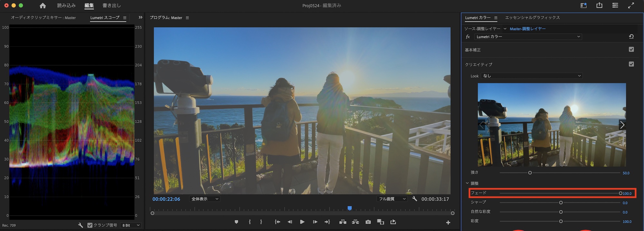Toggle クランプ信号 checkbox
The width and height of the screenshot is (644, 231).
90,225
